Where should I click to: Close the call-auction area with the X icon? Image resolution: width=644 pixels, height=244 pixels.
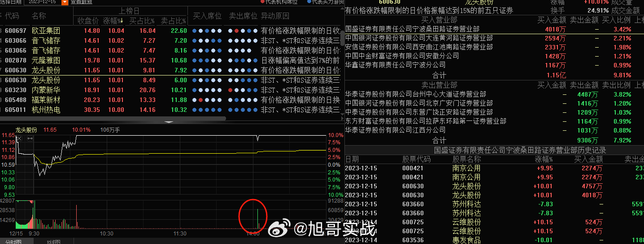click(19, 138)
